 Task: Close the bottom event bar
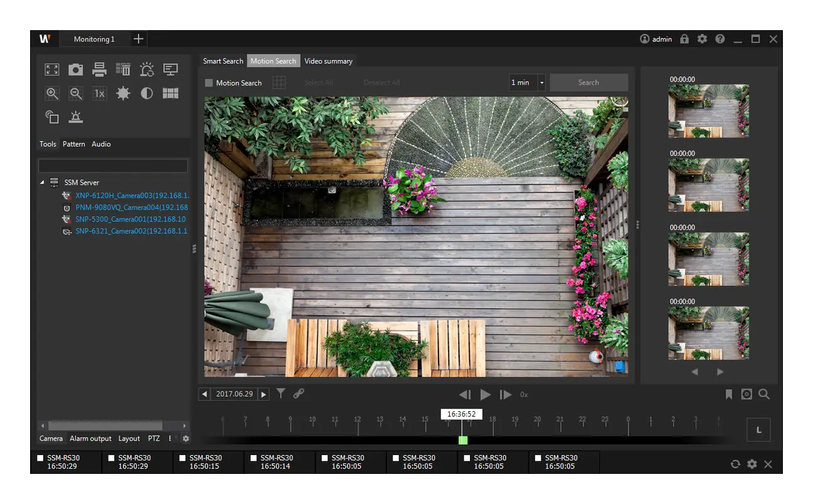(x=768, y=465)
